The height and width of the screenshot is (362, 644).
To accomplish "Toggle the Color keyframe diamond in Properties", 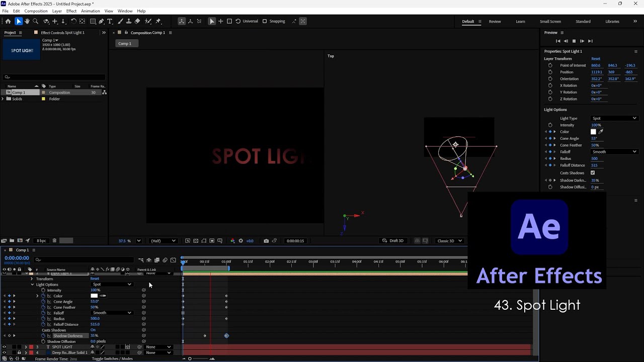I will (550, 132).
